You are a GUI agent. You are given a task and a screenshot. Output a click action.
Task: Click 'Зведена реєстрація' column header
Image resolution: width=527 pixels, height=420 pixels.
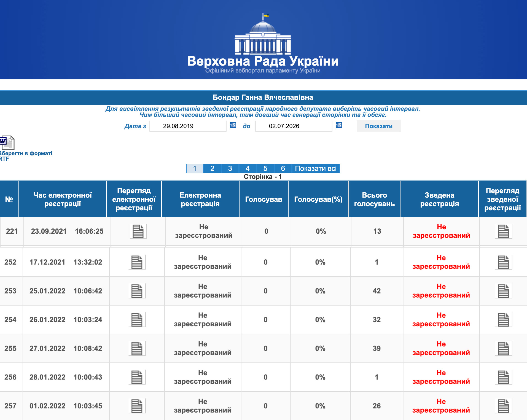(440, 199)
